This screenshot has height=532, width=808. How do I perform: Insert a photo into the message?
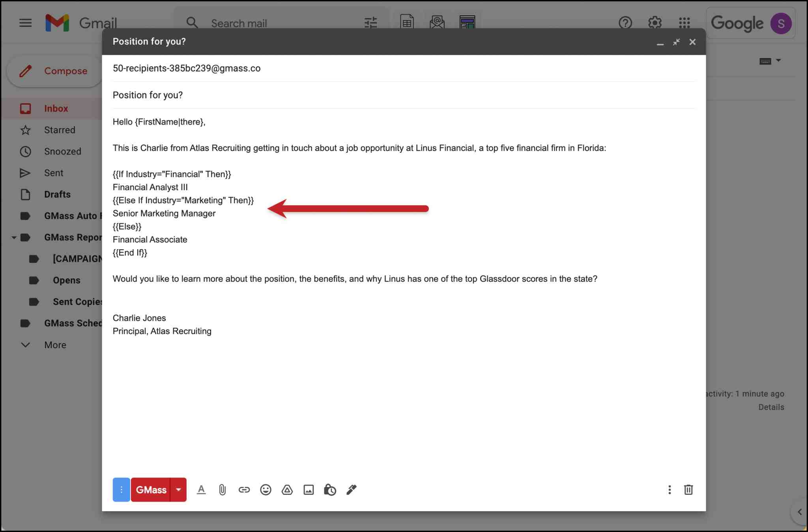[308, 490]
